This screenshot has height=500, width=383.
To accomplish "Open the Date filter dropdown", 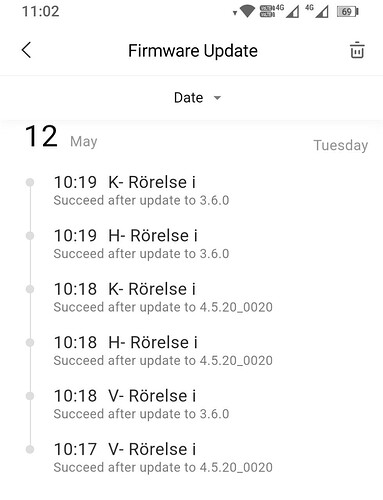I will tap(197, 98).
